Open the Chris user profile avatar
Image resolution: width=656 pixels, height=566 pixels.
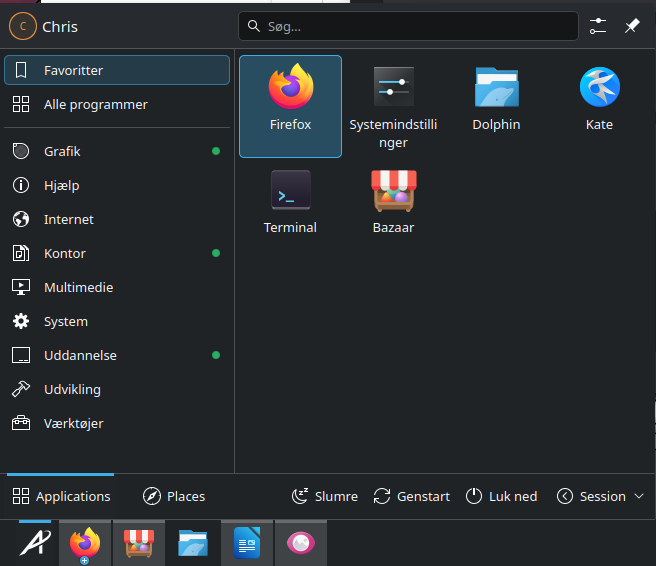tap(22, 27)
